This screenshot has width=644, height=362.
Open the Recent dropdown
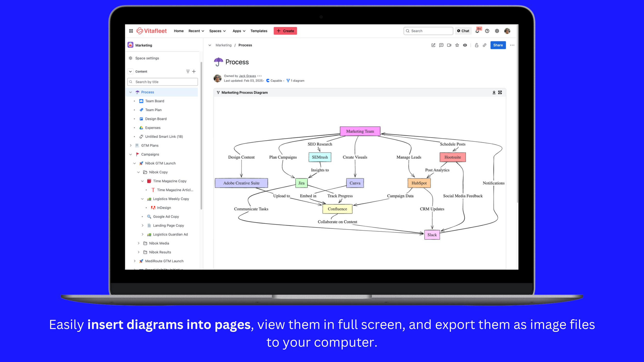(x=196, y=31)
